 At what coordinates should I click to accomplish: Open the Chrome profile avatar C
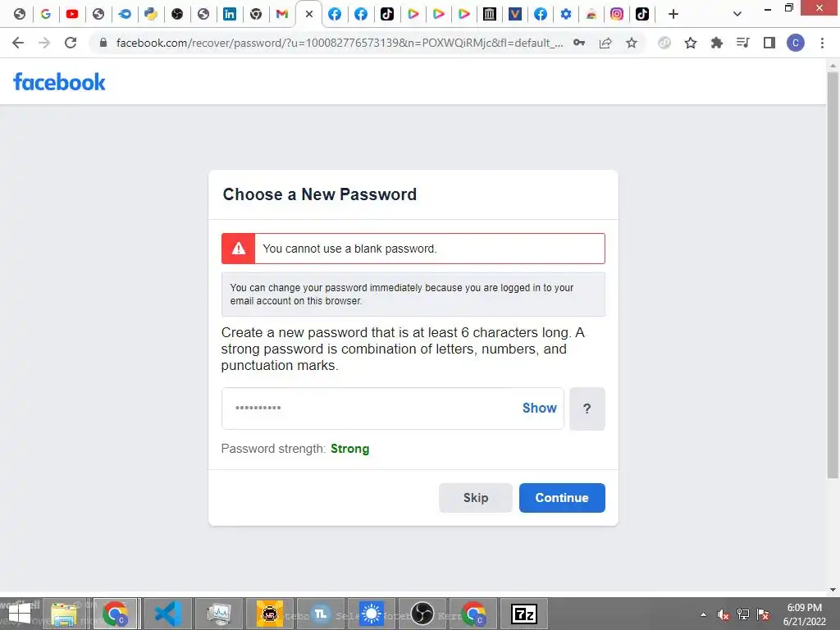pos(796,43)
